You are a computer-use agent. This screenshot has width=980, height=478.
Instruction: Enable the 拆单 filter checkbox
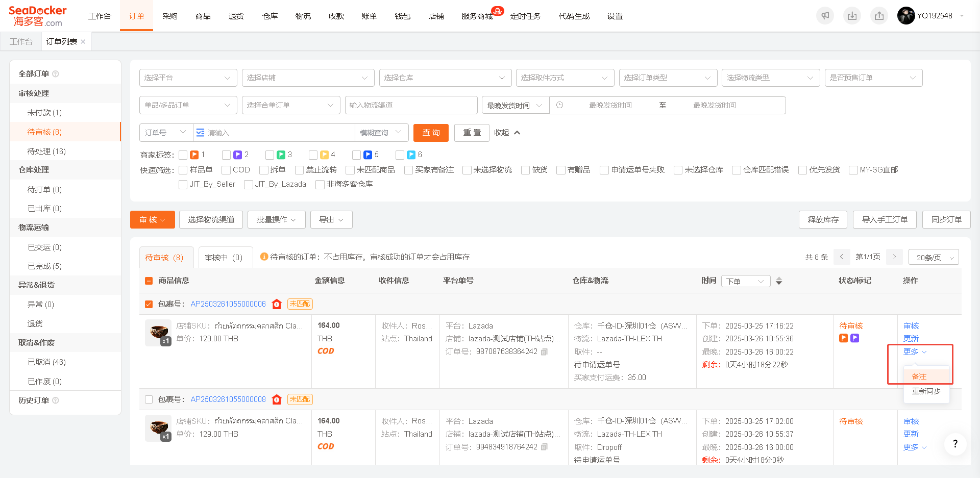click(264, 170)
